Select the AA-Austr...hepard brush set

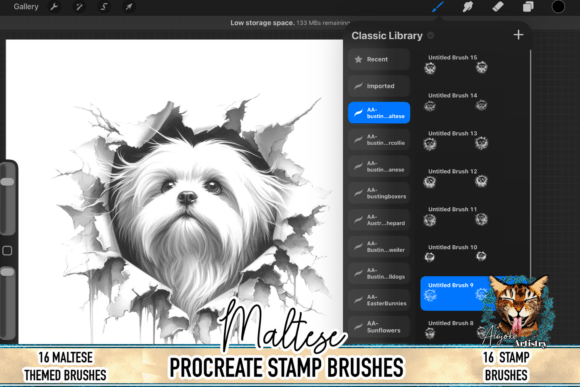click(379, 220)
